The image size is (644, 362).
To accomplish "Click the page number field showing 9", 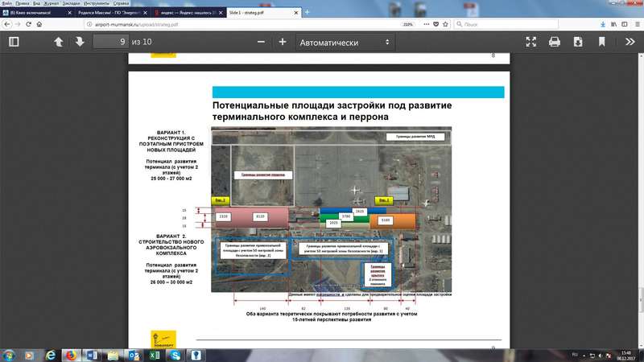I will point(111,42).
